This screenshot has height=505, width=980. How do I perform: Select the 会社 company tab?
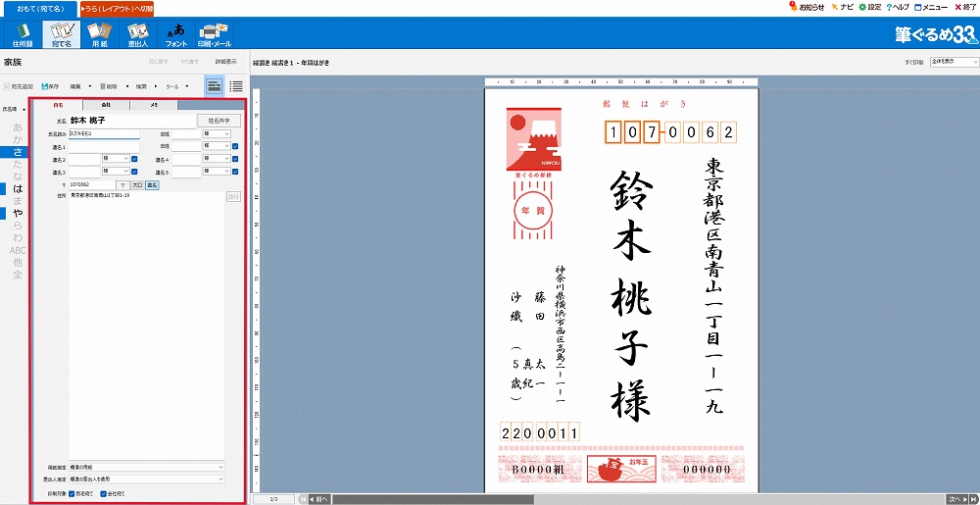(x=106, y=105)
